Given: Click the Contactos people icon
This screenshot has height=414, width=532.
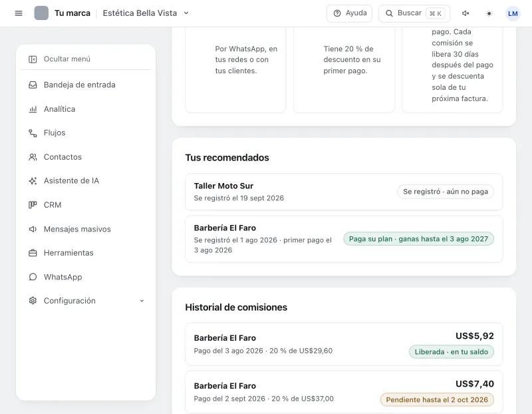Looking at the screenshot, I should coord(33,157).
